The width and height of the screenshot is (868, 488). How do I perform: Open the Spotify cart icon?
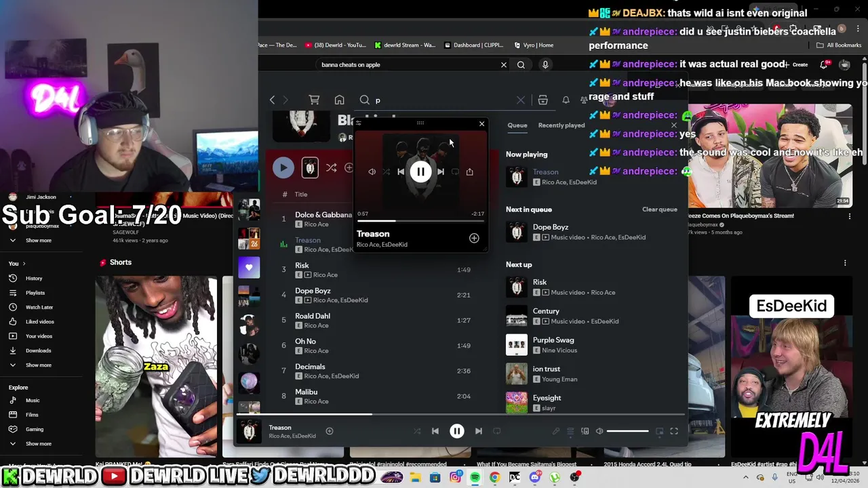(314, 100)
